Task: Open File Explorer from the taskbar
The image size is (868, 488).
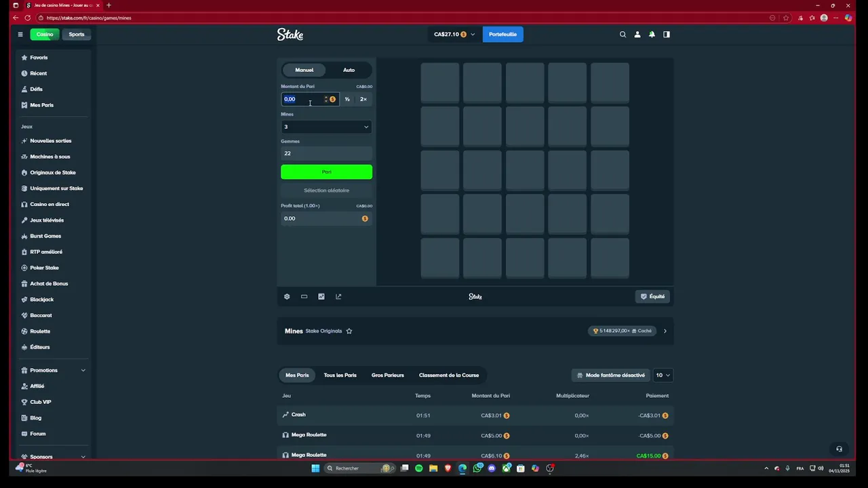Action: [x=433, y=468]
